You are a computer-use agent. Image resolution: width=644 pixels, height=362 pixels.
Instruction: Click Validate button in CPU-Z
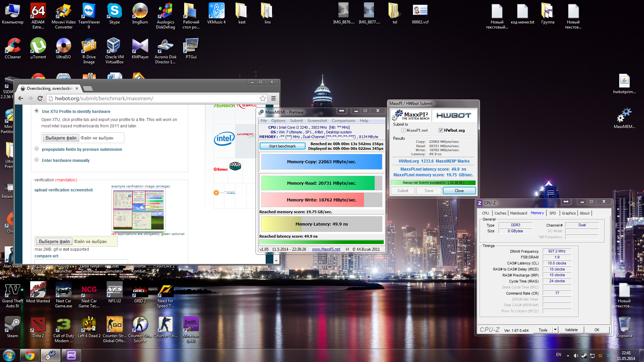(571, 330)
